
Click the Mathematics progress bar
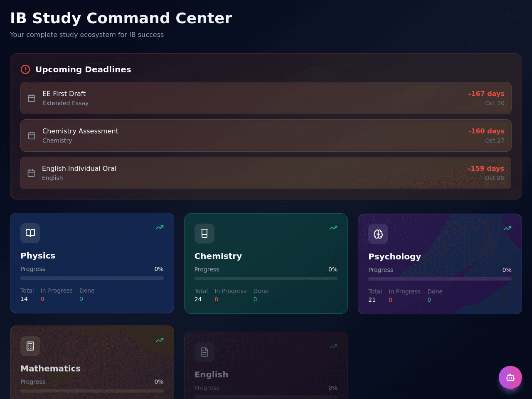point(92,391)
